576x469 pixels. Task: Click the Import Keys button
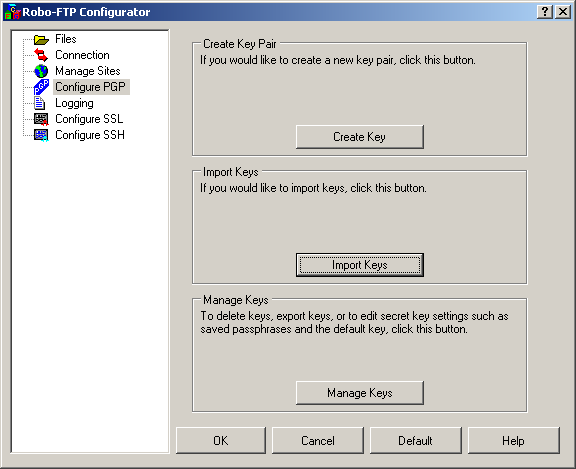[360, 265]
